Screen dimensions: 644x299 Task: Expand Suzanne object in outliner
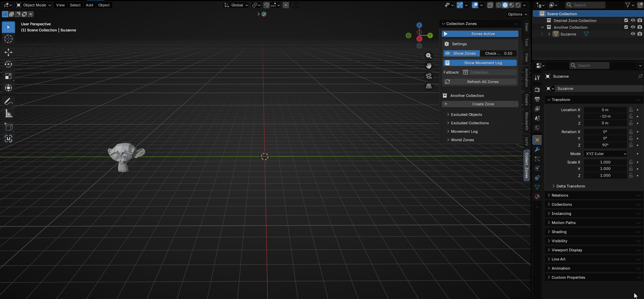point(549,34)
